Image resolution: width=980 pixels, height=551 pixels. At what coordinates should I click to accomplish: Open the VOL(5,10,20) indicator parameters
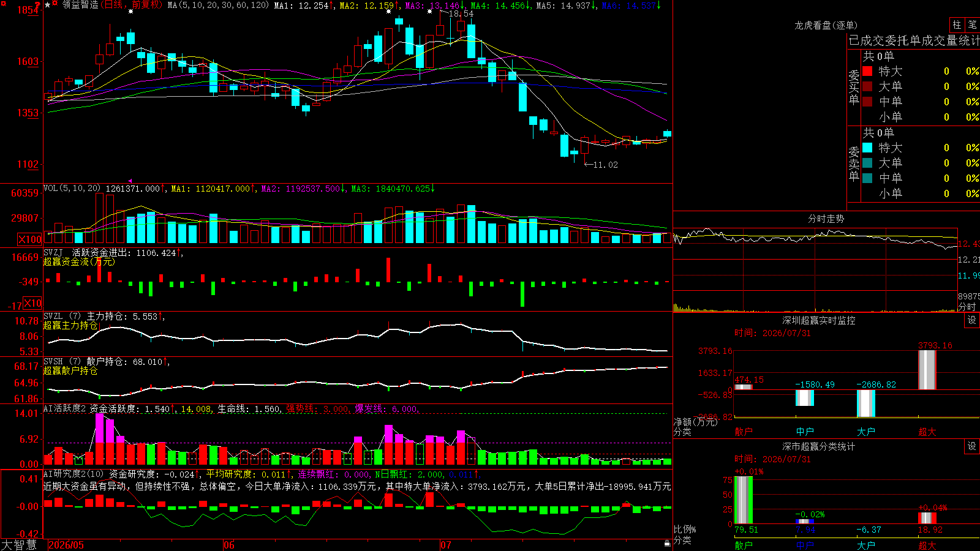pyautogui.click(x=72, y=189)
